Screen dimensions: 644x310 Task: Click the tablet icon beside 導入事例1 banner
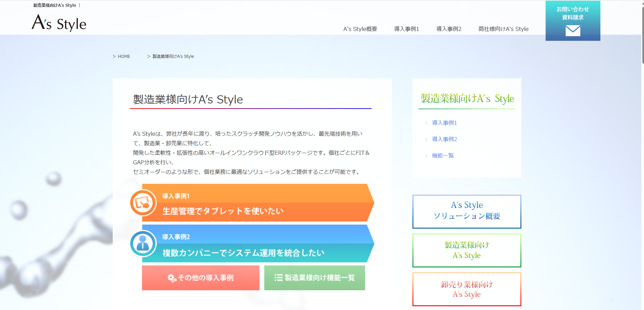[143, 203]
